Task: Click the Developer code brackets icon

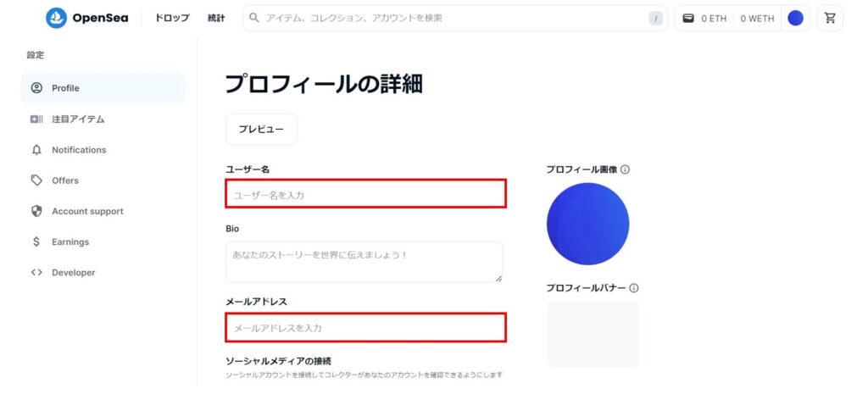Action: pos(36,273)
